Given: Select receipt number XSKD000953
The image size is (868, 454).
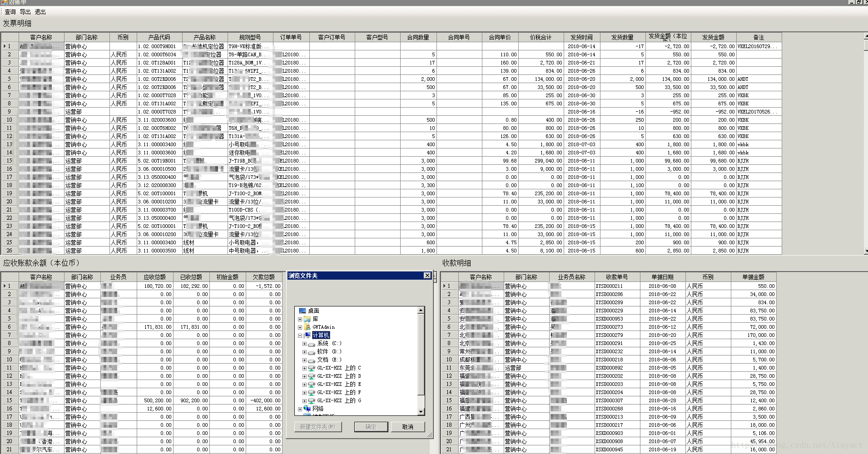Looking at the screenshot, I should pos(617,319).
